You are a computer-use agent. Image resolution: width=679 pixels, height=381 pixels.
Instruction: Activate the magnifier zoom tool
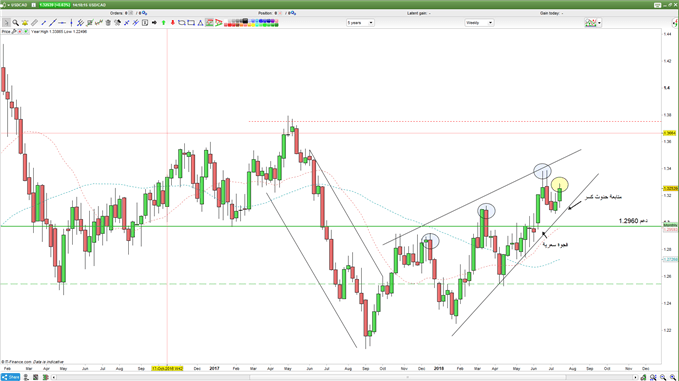(16, 23)
